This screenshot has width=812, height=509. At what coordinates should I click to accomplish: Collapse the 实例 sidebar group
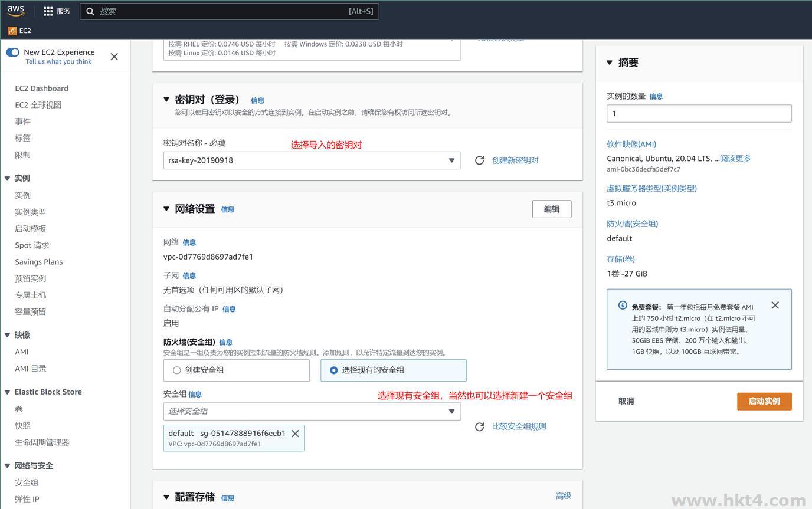tap(7, 178)
